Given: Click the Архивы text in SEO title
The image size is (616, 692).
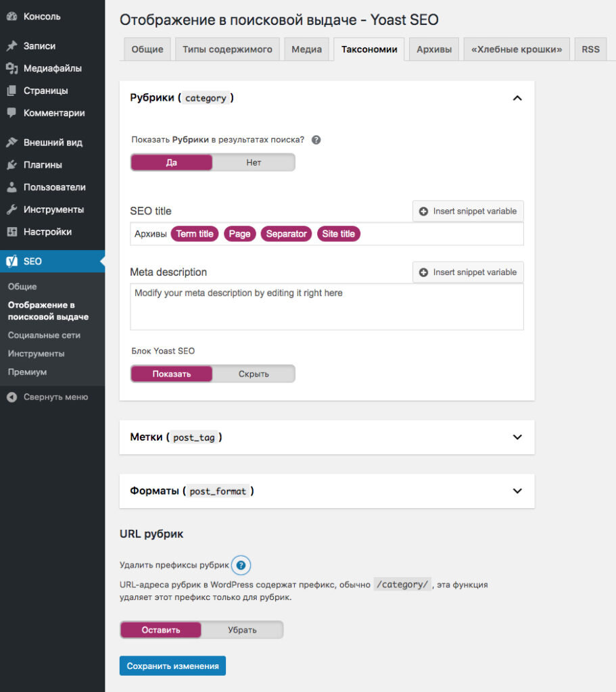Looking at the screenshot, I should 151,234.
